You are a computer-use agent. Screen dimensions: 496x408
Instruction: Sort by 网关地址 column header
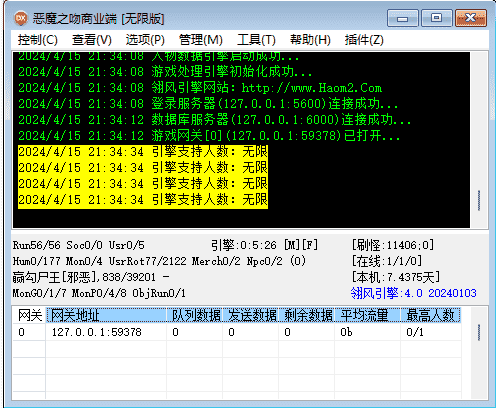click(x=106, y=315)
